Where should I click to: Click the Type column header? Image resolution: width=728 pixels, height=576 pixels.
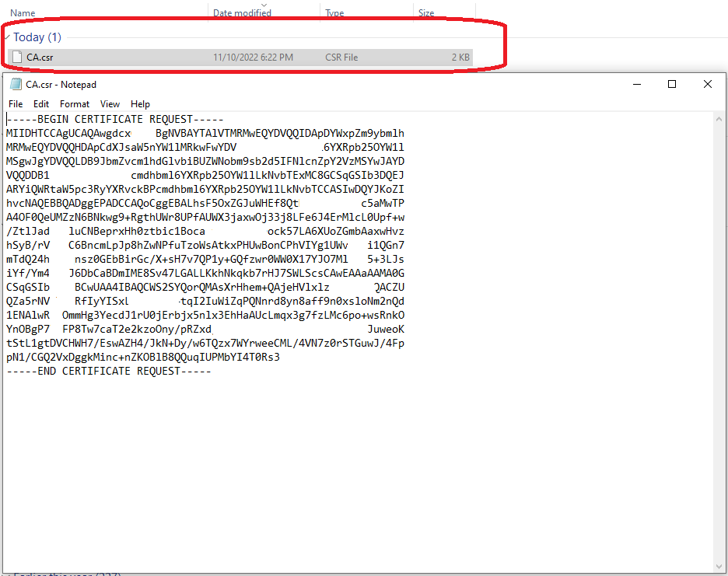click(x=335, y=13)
